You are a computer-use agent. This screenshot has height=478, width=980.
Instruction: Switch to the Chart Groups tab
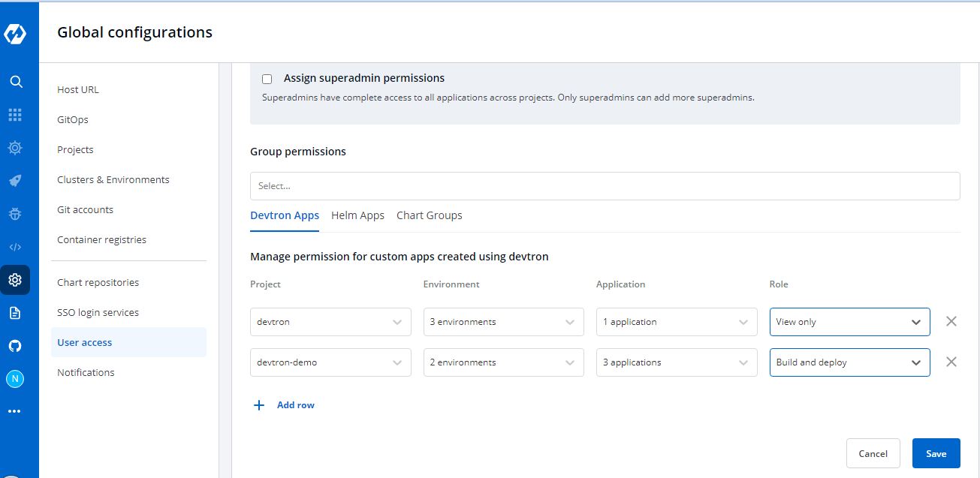(429, 215)
